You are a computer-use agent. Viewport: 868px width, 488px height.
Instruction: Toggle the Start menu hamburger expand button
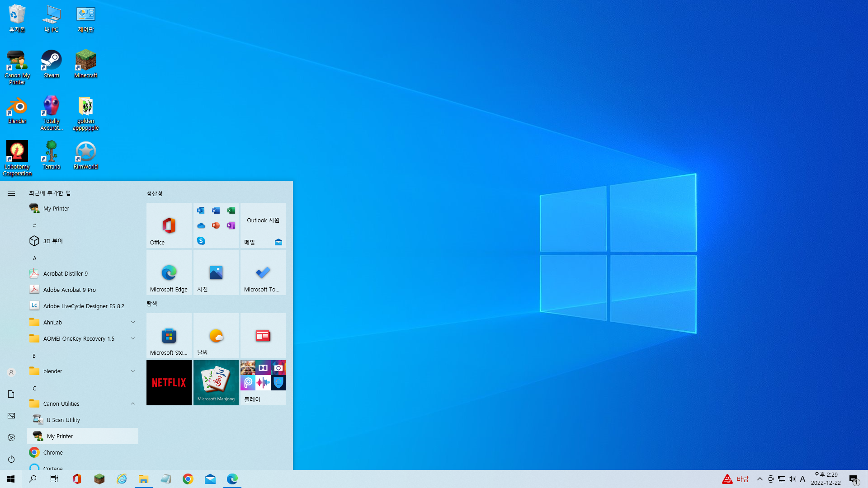pos(11,193)
